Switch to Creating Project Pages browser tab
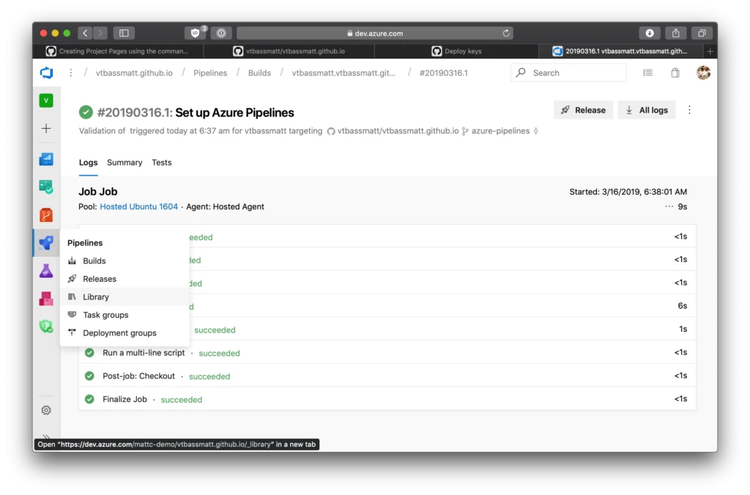This screenshot has height=495, width=750. pyautogui.click(x=118, y=51)
